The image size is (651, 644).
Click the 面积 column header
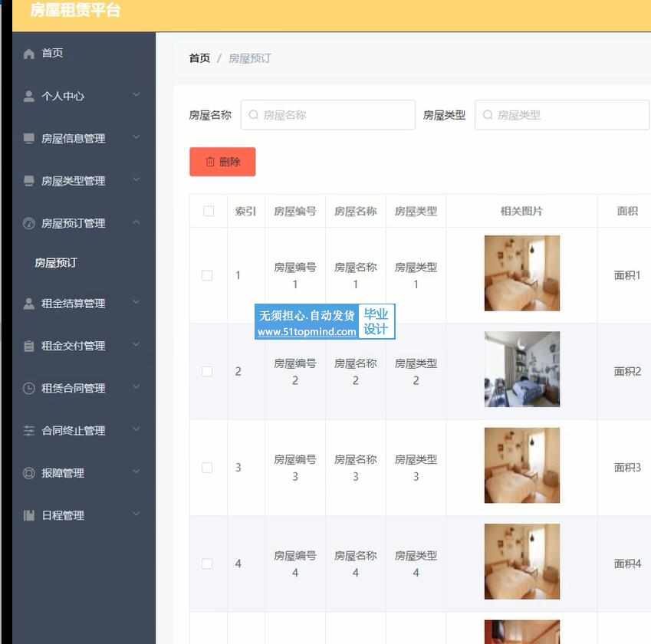[x=627, y=211]
